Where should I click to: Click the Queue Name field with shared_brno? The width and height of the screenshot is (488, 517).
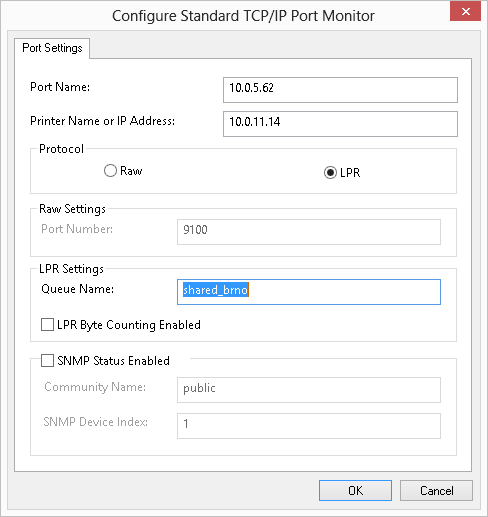(x=309, y=292)
